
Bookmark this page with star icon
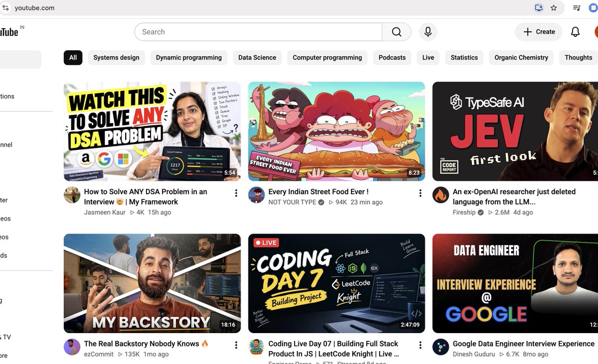[x=554, y=8]
